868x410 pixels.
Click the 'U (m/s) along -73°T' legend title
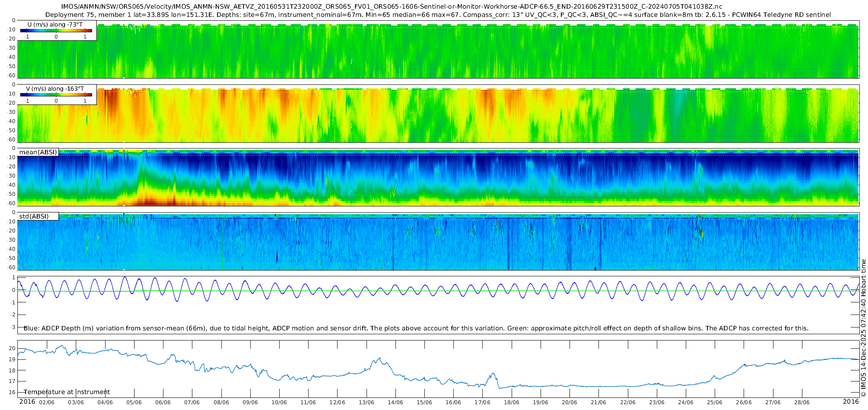(x=55, y=24)
